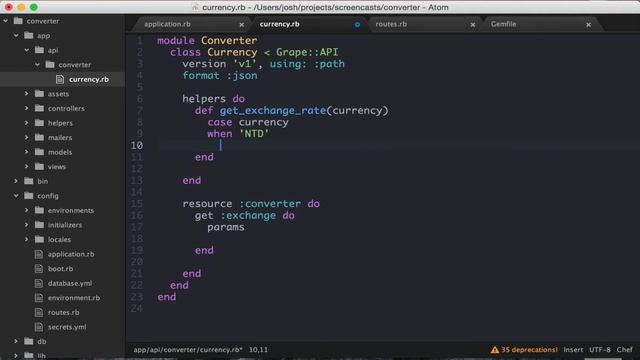
Task: Click the initializers folder icon
Action: [x=39, y=225]
